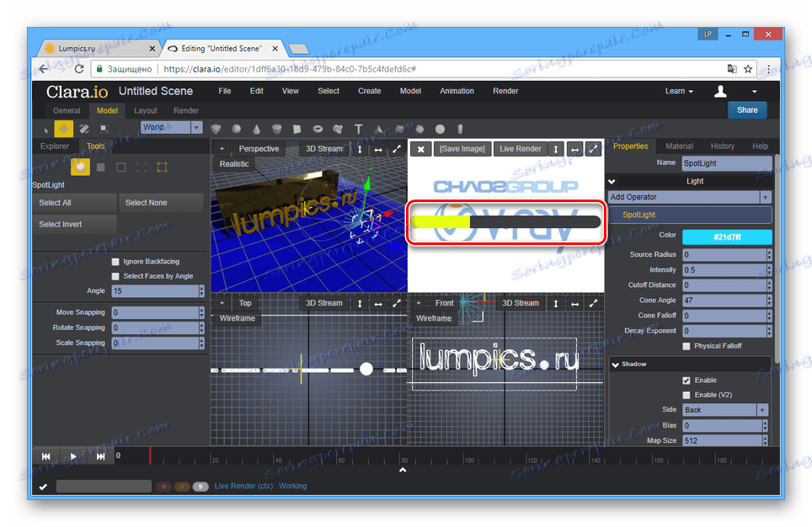Screen dimensions: 812x527
Task: Open the Learn dropdown menu
Action: (679, 91)
